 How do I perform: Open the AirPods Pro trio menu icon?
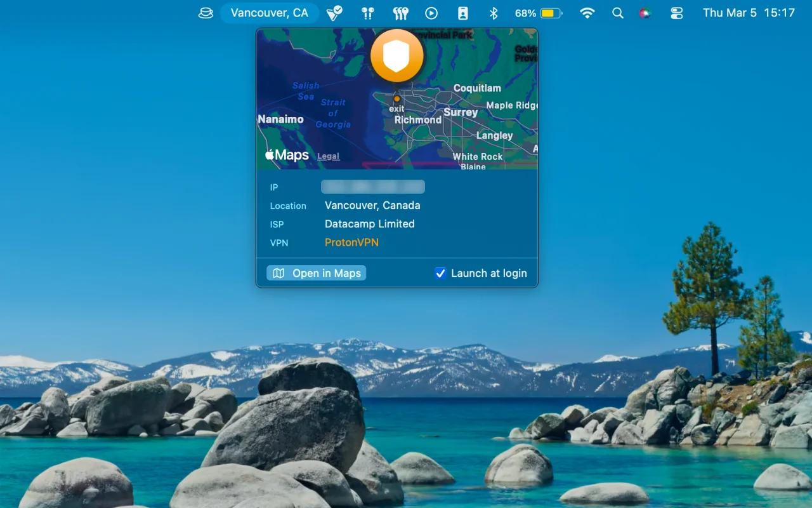(400, 13)
